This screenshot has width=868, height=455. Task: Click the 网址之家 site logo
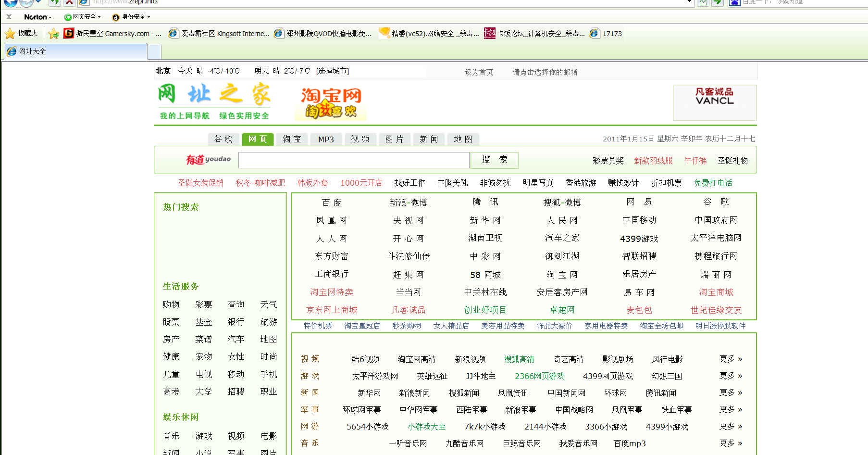pyautogui.click(x=214, y=101)
